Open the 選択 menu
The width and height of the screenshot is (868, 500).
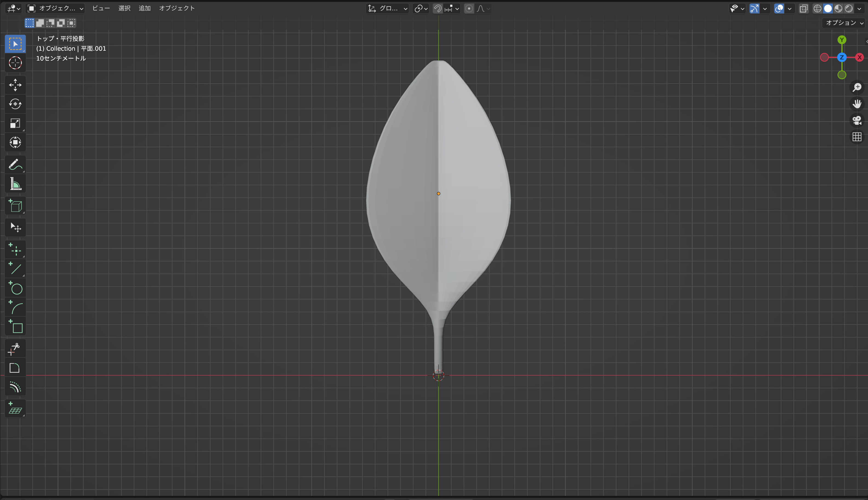tap(124, 8)
